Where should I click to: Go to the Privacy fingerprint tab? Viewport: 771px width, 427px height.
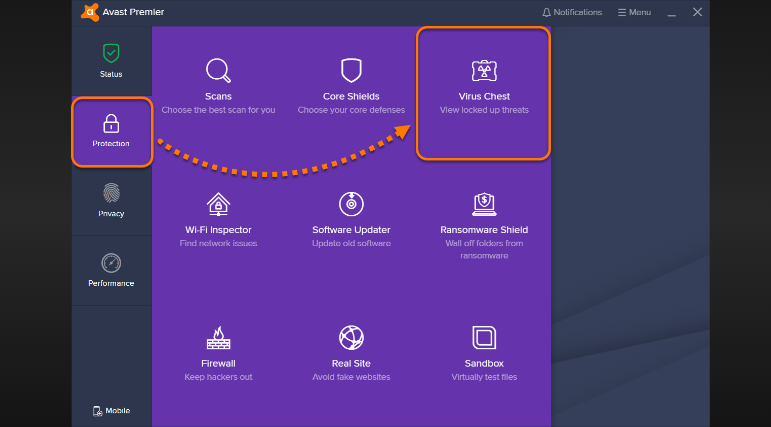(111, 200)
